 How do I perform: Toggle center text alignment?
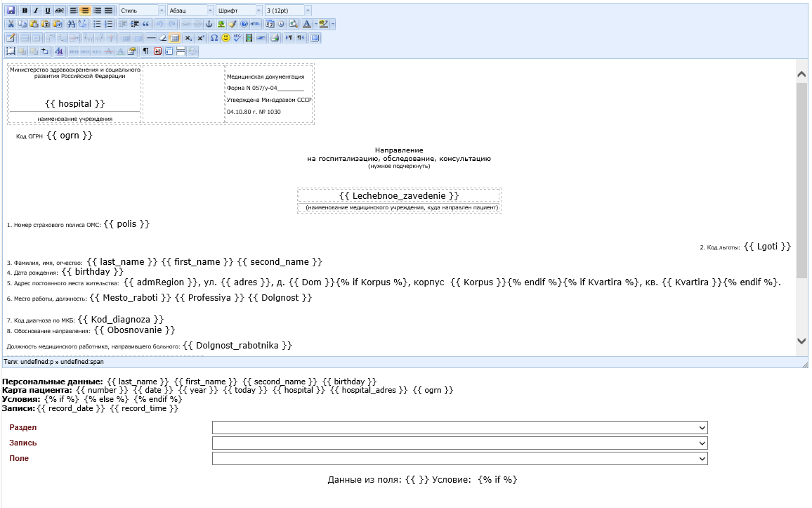pos(86,11)
